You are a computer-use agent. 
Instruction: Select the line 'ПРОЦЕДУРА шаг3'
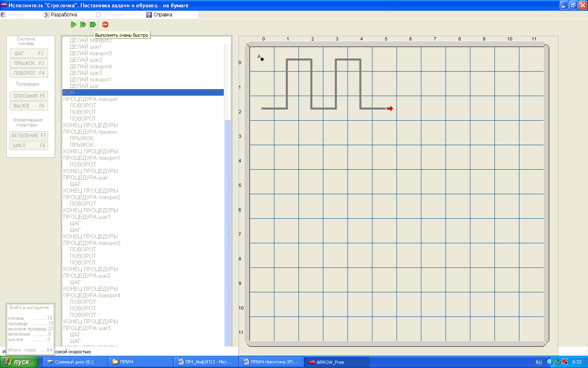pos(87,328)
